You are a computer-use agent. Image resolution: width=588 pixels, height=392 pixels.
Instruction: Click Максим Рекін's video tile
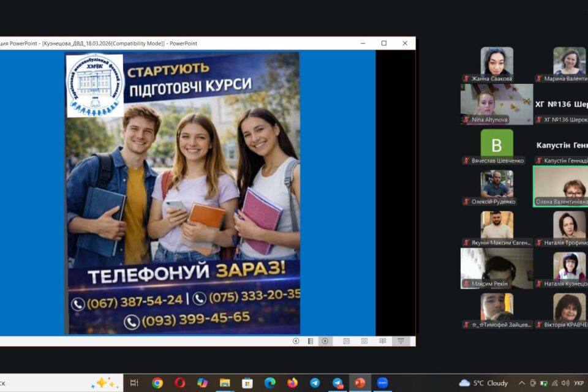click(x=497, y=268)
